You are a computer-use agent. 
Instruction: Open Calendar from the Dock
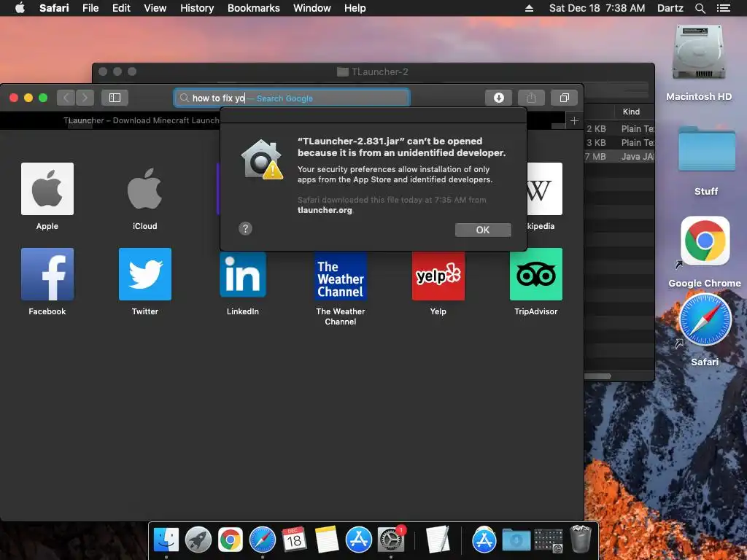click(x=294, y=540)
